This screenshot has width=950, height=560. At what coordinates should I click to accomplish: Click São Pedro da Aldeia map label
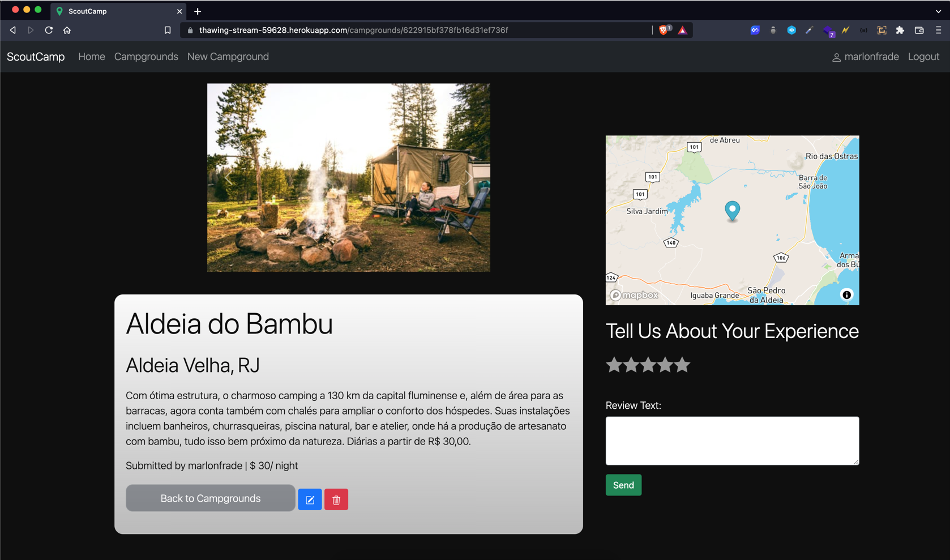pos(767,295)
